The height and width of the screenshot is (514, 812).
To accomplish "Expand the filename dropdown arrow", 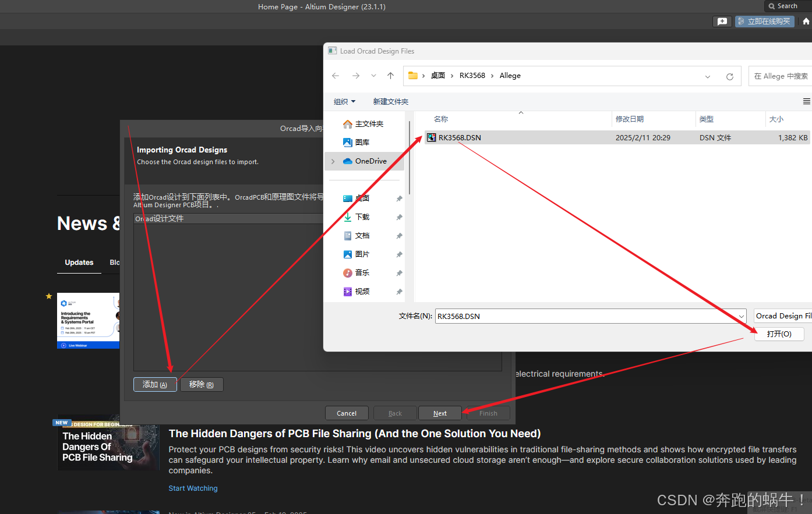I will (x=742, y=316).
